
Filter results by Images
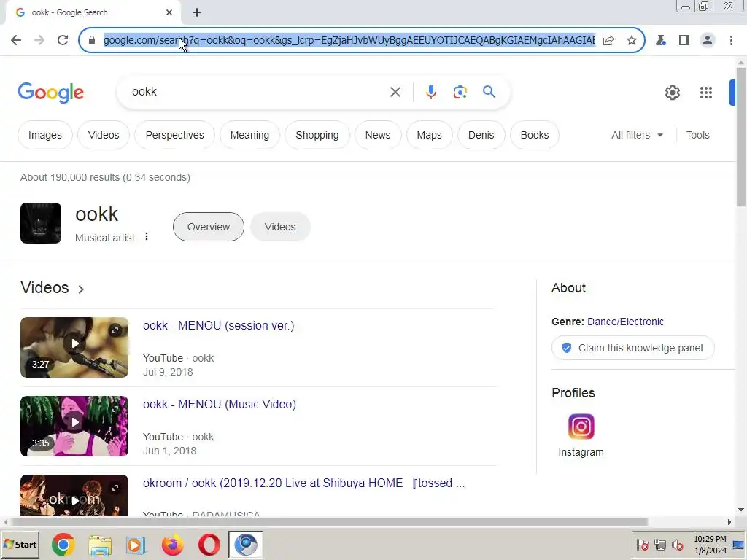click(44, 135)
